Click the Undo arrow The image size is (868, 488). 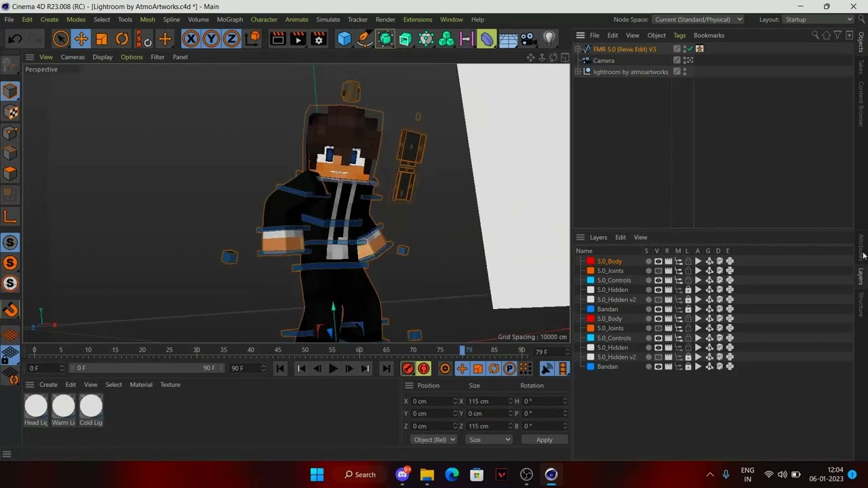(15, 39)
